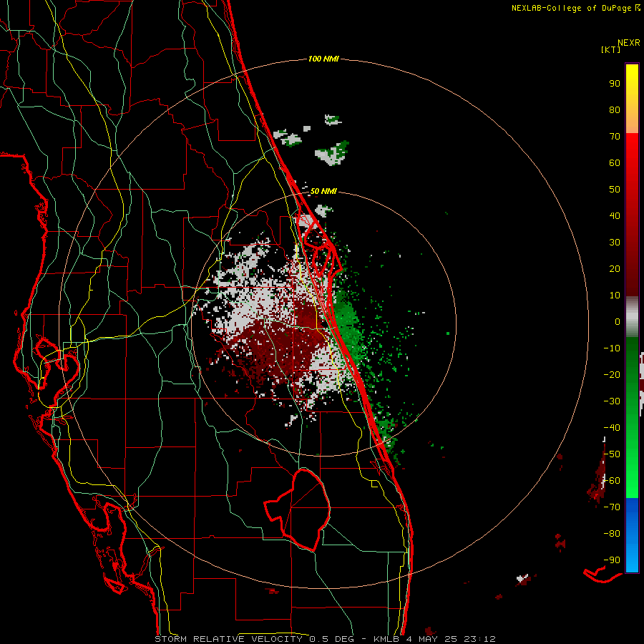Screen dimensions: 644x644
Task: Click the [KT] units label
Action: tap(611, 49)
